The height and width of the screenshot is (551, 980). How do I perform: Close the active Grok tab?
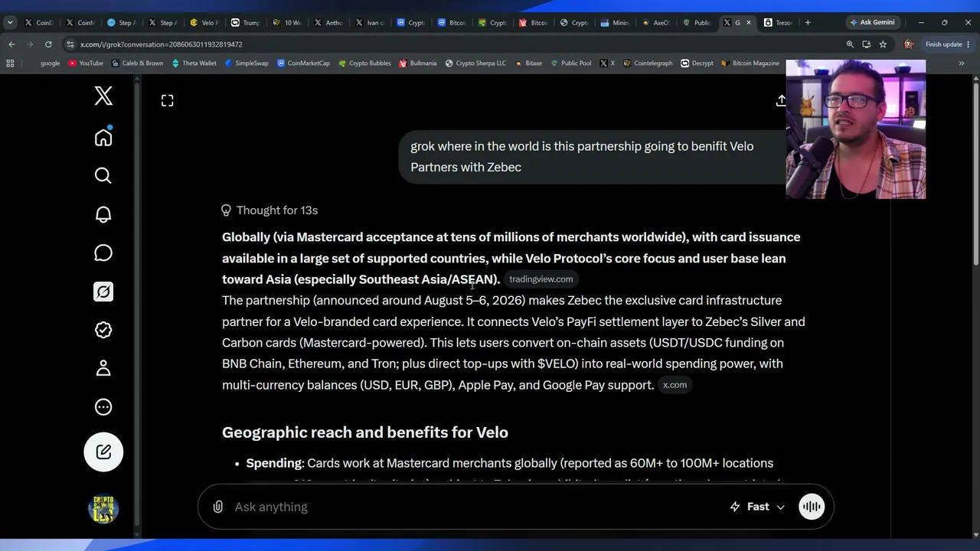pos(749,23)
